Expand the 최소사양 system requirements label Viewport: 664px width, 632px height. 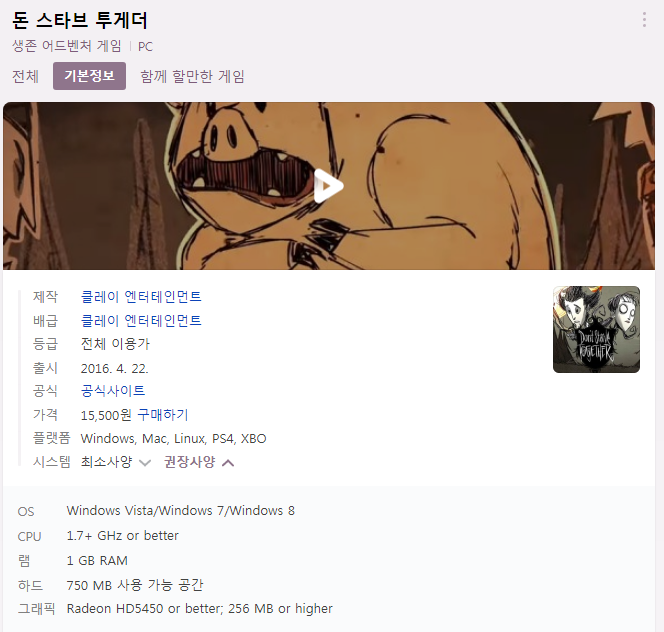(x=106, y=462)
